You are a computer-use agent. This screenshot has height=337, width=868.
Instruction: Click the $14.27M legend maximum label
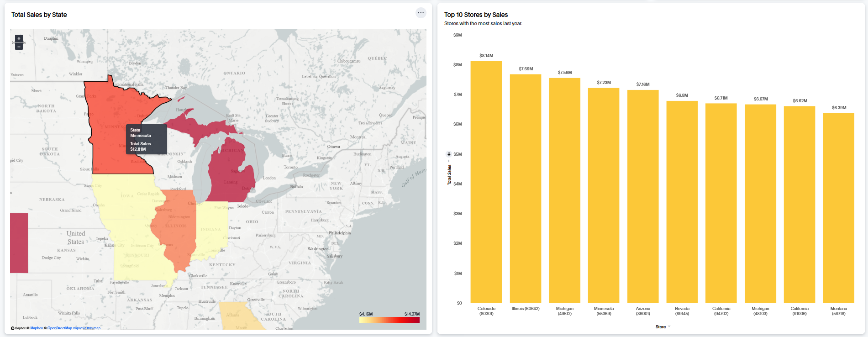tap(412, 314)
